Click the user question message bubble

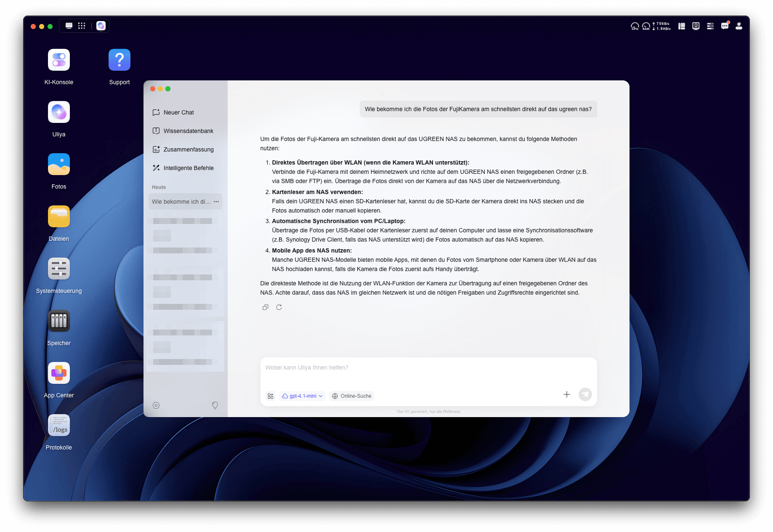point(478,109)
